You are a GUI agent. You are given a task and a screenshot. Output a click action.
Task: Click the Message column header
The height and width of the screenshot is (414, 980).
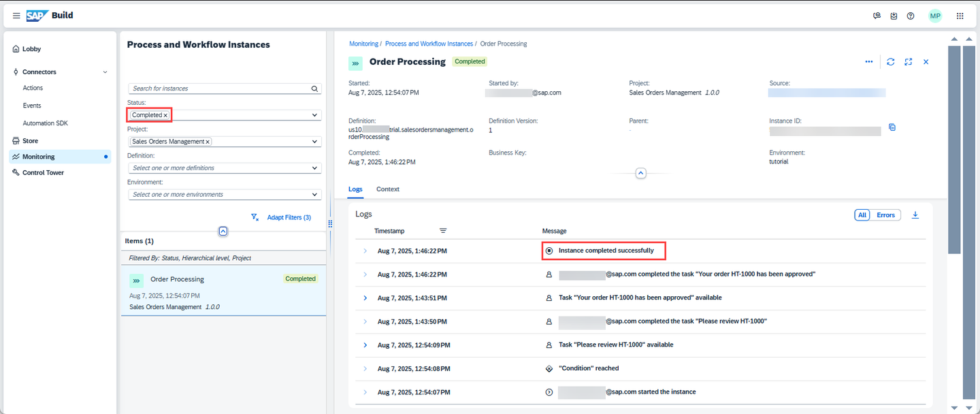point(555,231)
